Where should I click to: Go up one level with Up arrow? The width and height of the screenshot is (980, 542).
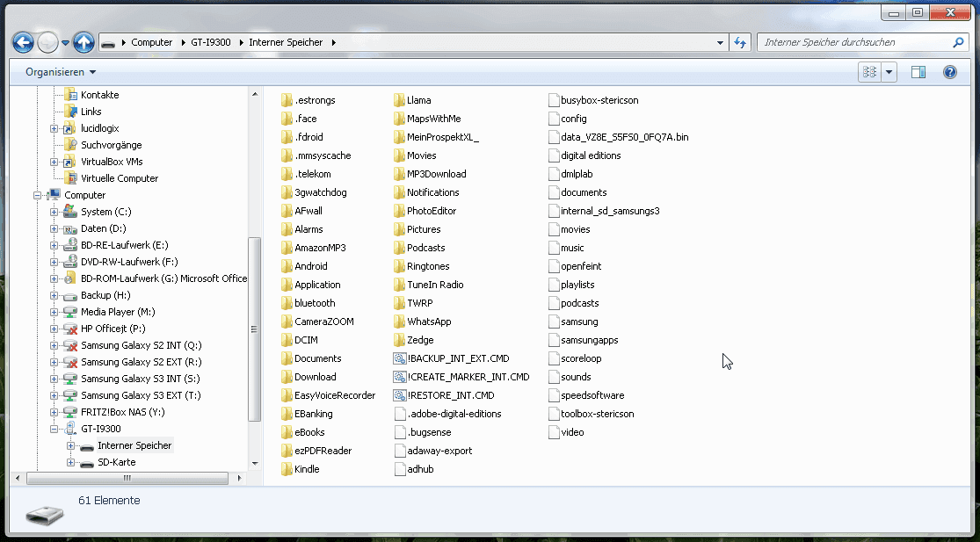(x=83, y=42)
